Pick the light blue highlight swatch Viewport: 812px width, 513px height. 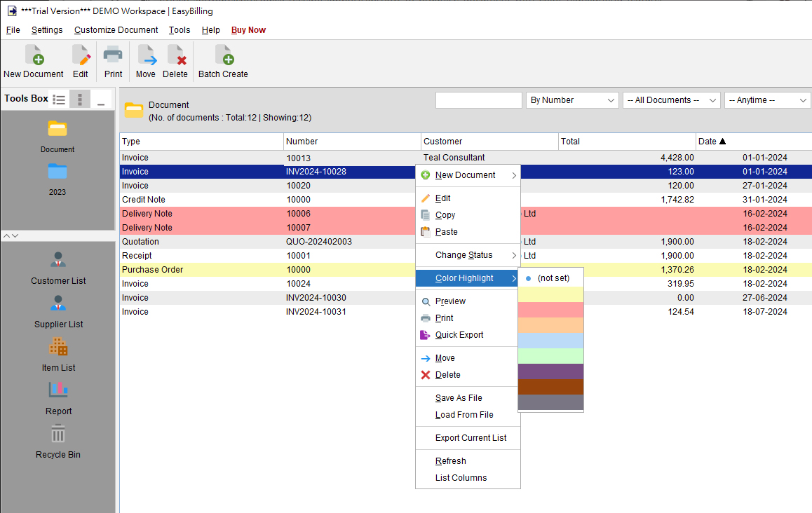[550, 341]
